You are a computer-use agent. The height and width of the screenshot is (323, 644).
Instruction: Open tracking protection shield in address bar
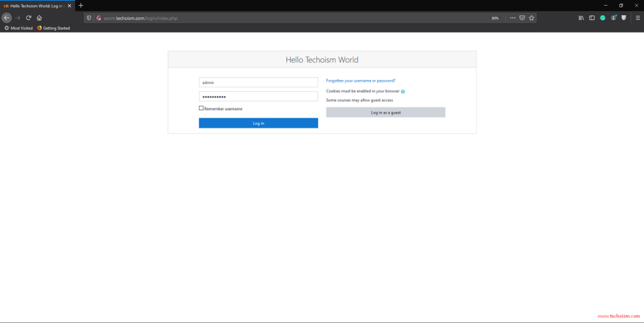89,18
